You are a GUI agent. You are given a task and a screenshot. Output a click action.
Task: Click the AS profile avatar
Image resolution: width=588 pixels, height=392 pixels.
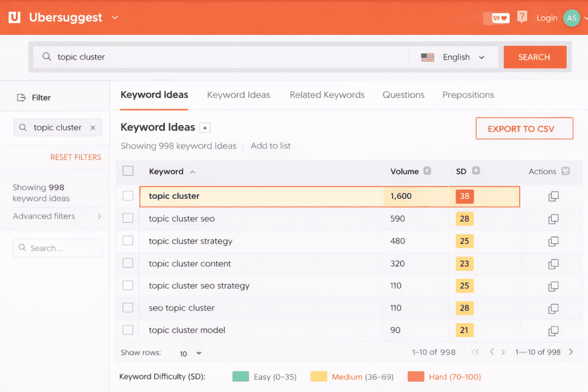(571, 18)
